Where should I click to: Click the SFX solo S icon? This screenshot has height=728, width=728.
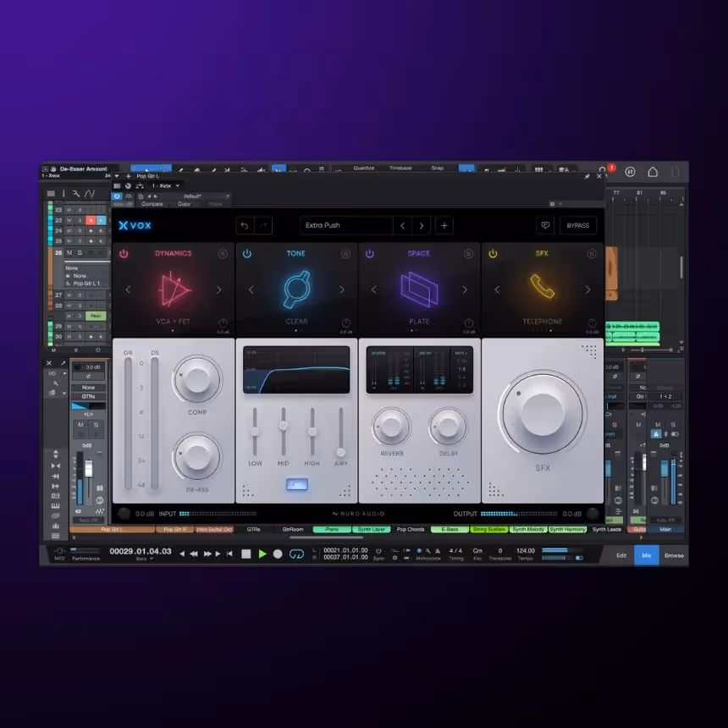point(592,253)
